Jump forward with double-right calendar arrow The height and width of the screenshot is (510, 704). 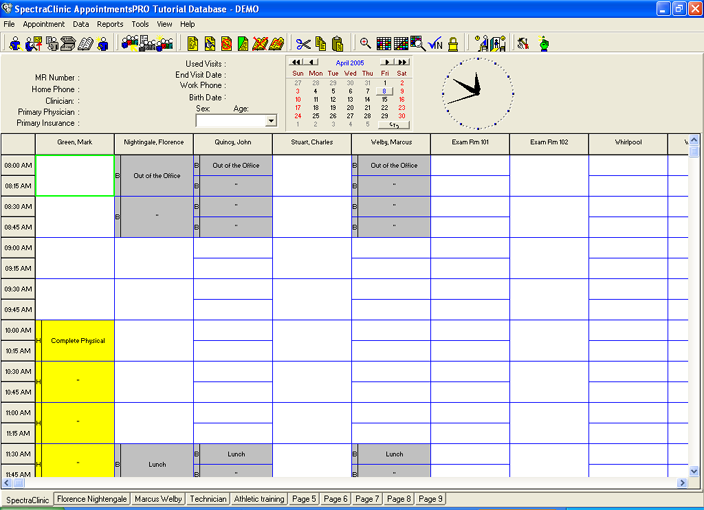(x=403, y=62)
